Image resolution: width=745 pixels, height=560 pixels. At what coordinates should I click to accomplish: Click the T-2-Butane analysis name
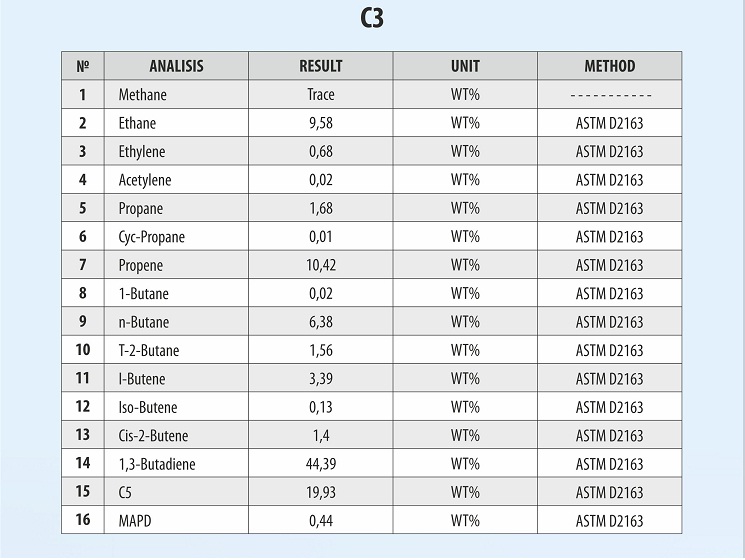pos(148,350)
